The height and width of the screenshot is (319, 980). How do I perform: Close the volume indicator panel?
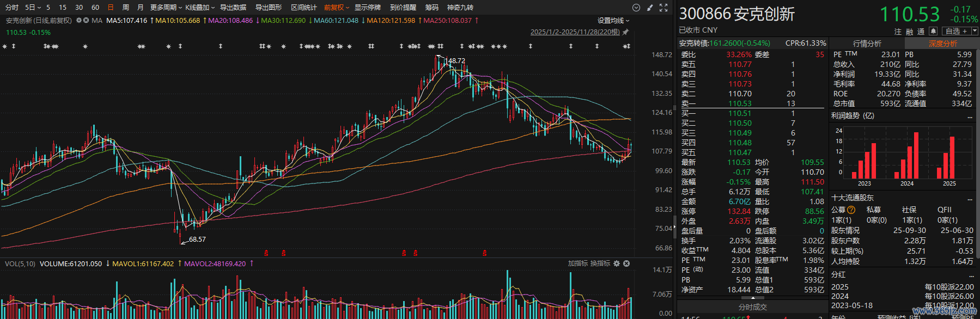pyautogui.click(x=626, y=263)
